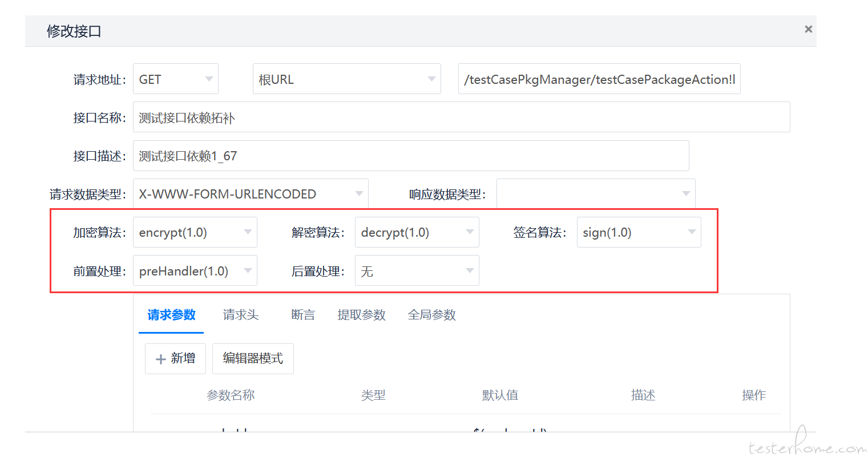
Task: Expand the 解密算法 decrypt(1.0) dropdown
Action: click(417, 232)
